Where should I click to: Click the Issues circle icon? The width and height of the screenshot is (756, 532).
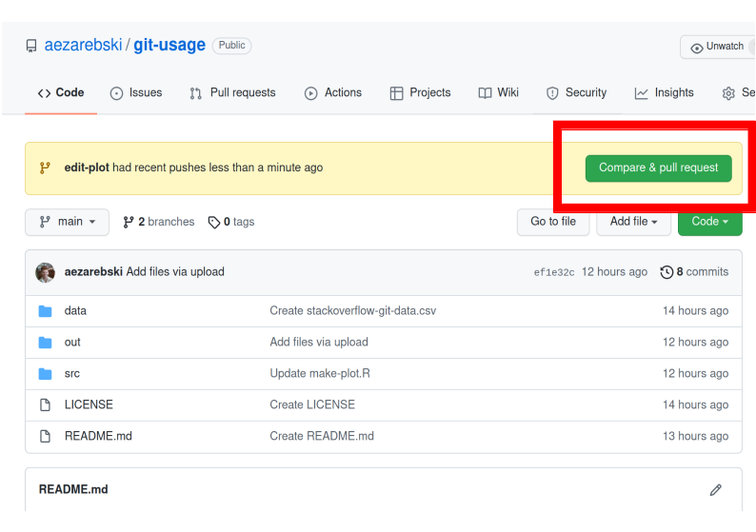(x=116, y=93)
